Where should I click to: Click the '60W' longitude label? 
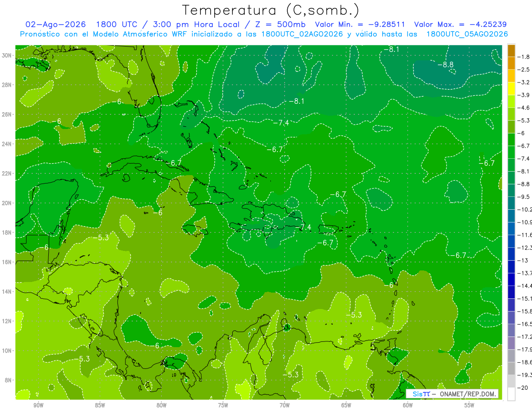pyautogui.click(x=408, y=405)
